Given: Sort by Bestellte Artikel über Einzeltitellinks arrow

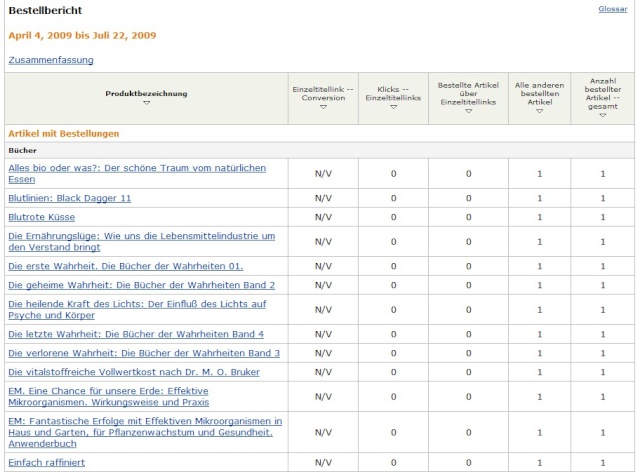Looking at the screenshot, I should click(x=469, y=111).
